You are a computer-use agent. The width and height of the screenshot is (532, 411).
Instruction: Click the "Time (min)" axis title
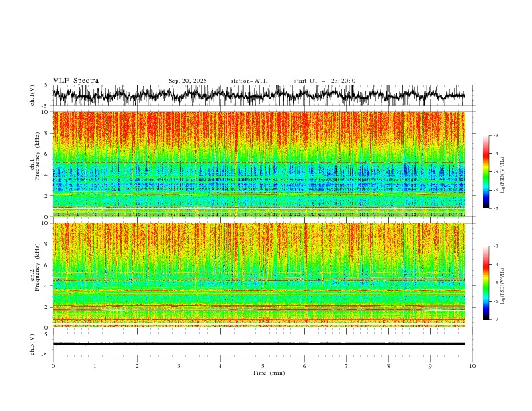pyautogui.click(x=269, y=373)
